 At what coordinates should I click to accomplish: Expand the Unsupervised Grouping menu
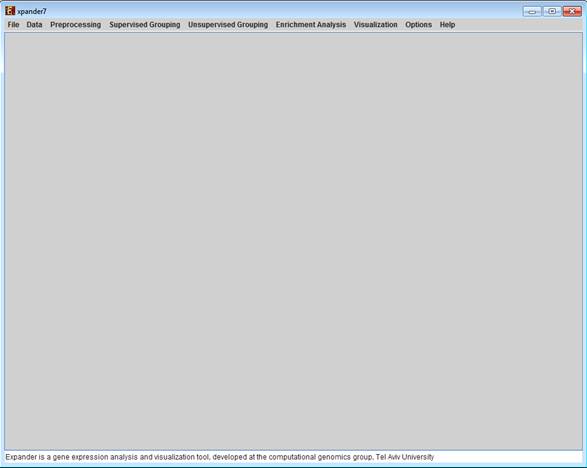[228, 25]
